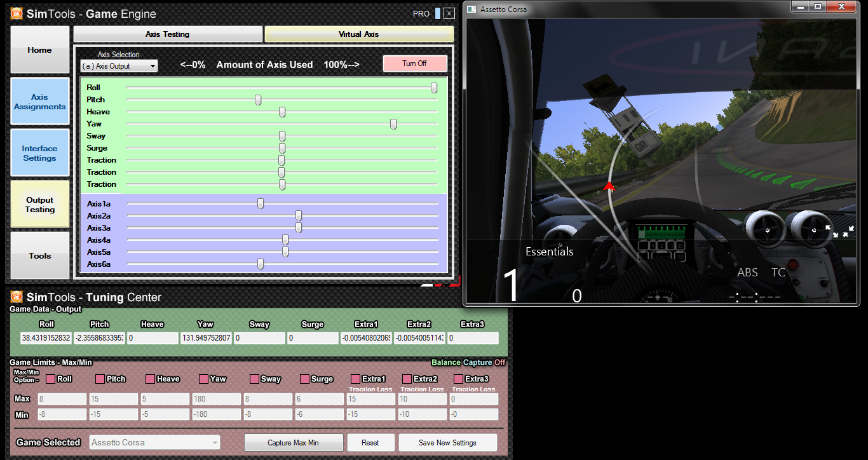Click the Surge Min value field
Image resolution: width=868 pixels, height=460 pixels.
[x=319, y=414]
